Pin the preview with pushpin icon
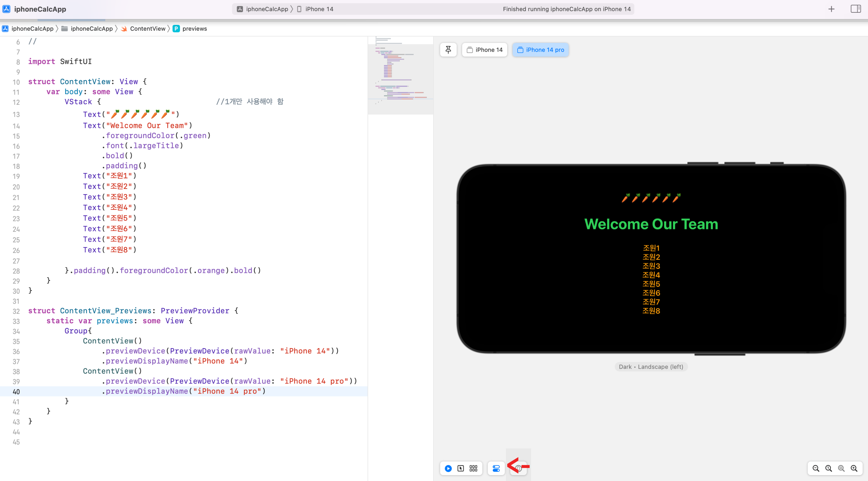868x481 pixels. tap(448, 50)
